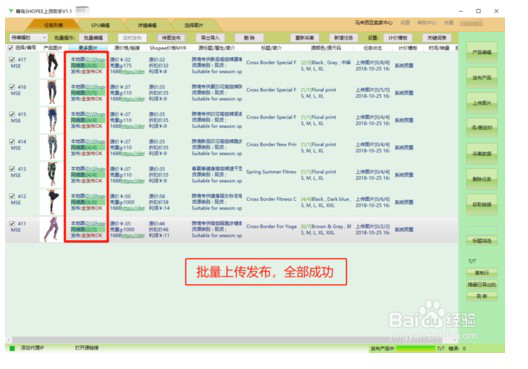Uncheck the checkbox for row 413
The width and height of the screenshot is (528, 369).
click(12, 169)
